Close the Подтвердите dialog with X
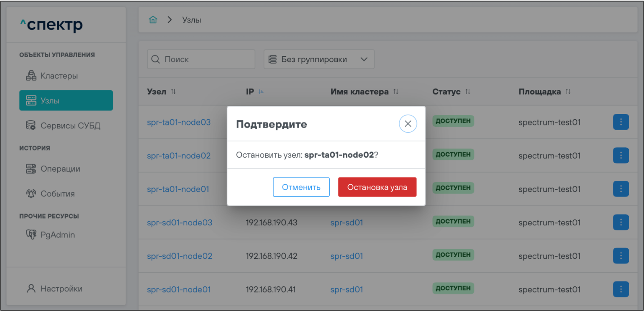Viewport: 644px width, 311px height. [x=408, y=124]
